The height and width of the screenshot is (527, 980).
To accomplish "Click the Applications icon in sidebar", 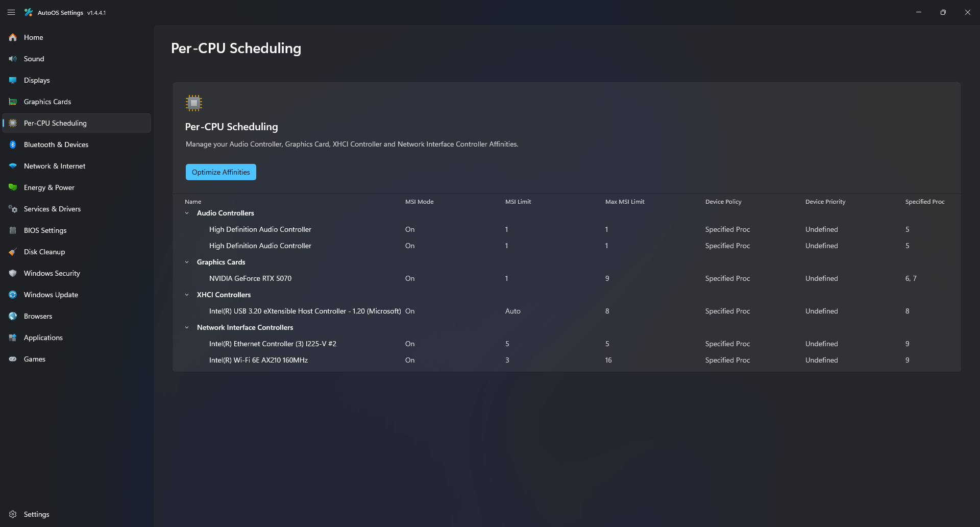I will pos(13,338).
